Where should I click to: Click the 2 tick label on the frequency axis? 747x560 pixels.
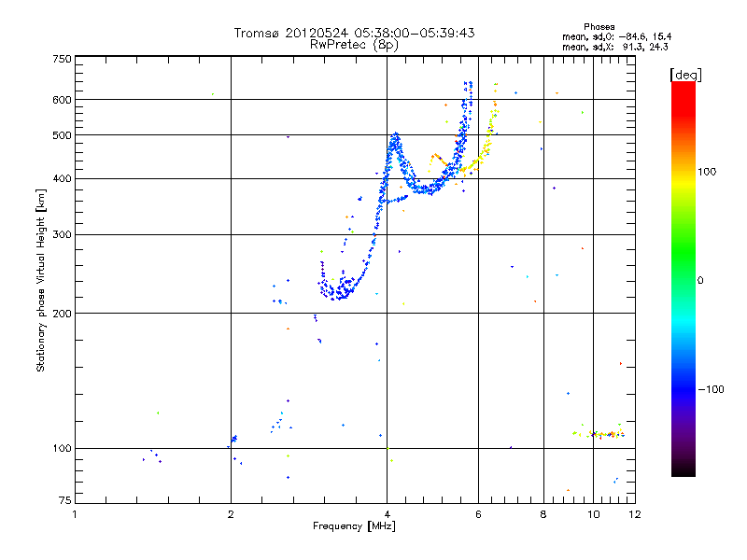click(x=231, y=514)
